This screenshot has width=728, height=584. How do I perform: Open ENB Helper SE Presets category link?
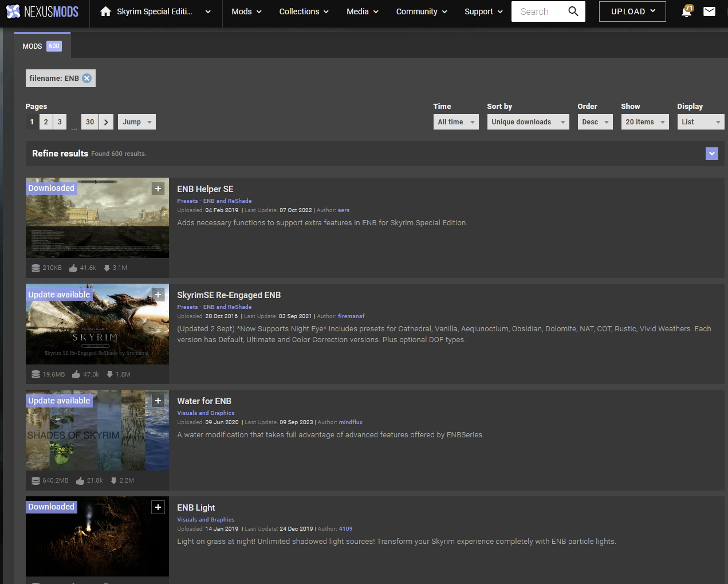pyautogui.click(x=214, y=201)
